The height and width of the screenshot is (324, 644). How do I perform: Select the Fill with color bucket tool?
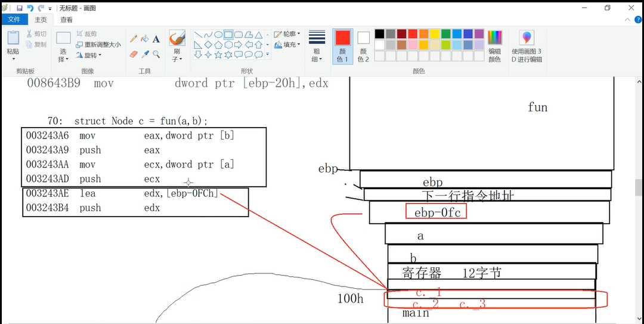[x=145, y=39]
